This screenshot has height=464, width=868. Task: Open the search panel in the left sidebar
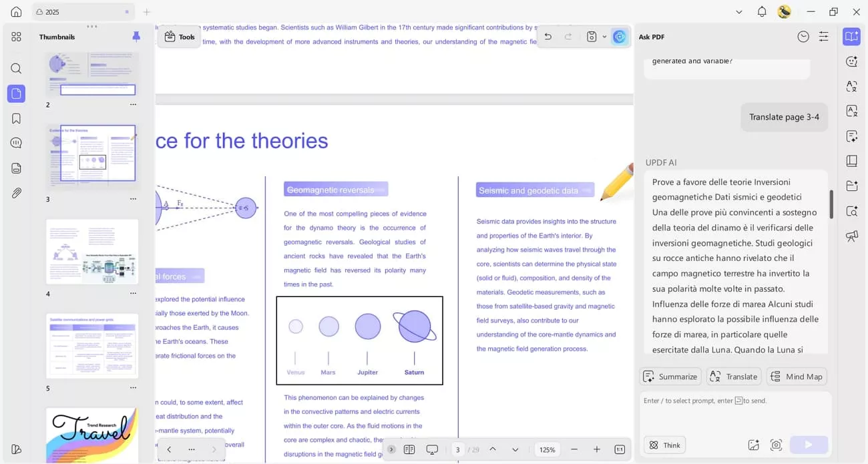(16, 68)
